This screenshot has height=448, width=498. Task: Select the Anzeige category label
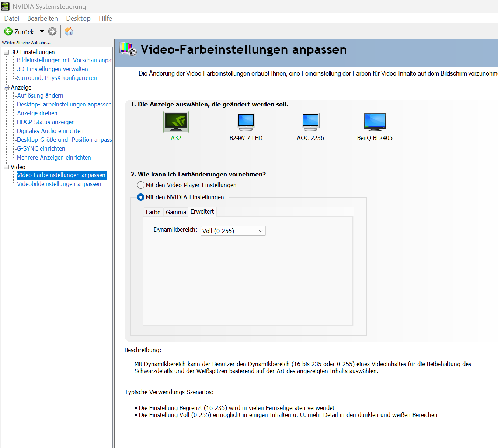click(x=21, y=88)
